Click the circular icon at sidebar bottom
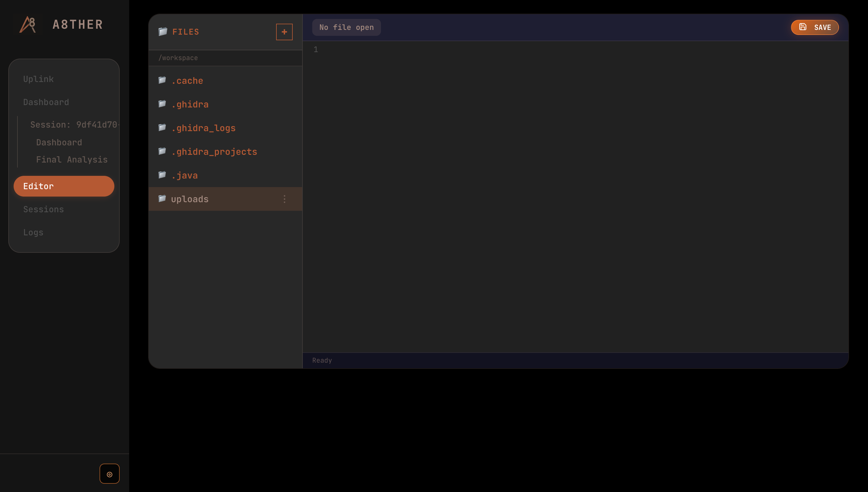Viewport: 868px width, 492px height. tap(109, 474)
